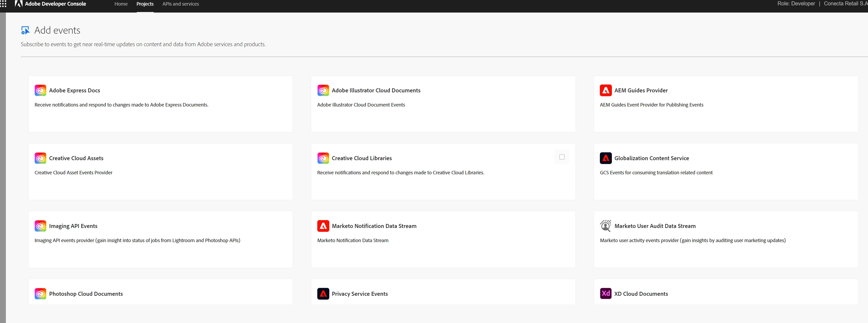Click the Privacy Service Events icon
Image resolution: width=868 pixels, height=323 pixels.
coord(323,293)
